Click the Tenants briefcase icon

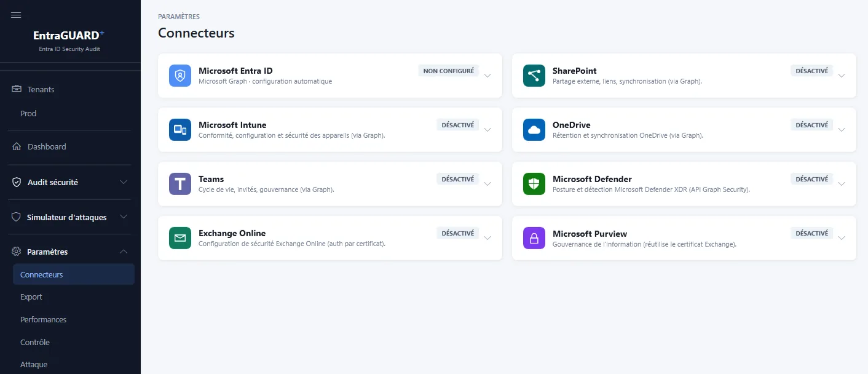pos(17,89)
